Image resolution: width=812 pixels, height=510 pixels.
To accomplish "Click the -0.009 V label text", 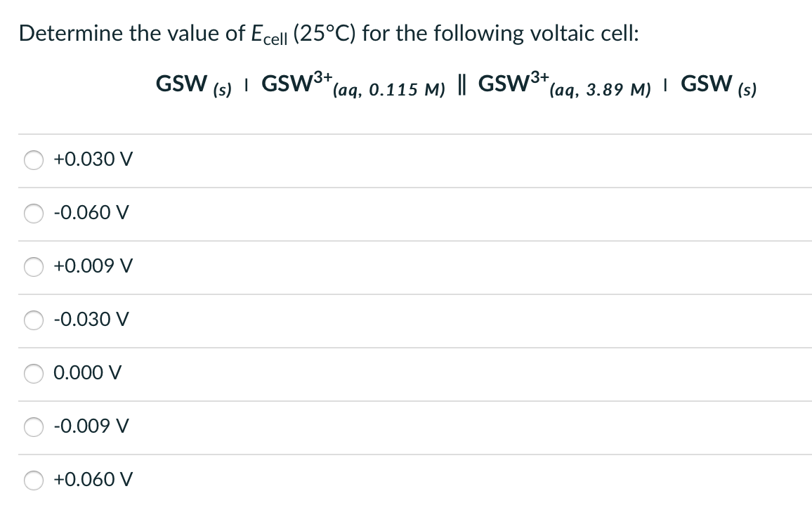I will pyautogui.click(x=90, y=426).
